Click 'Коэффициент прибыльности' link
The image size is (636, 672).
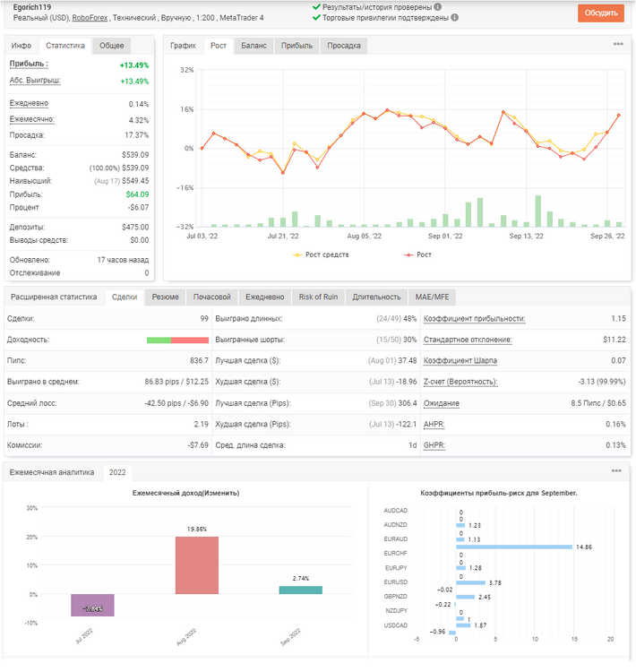475,319
